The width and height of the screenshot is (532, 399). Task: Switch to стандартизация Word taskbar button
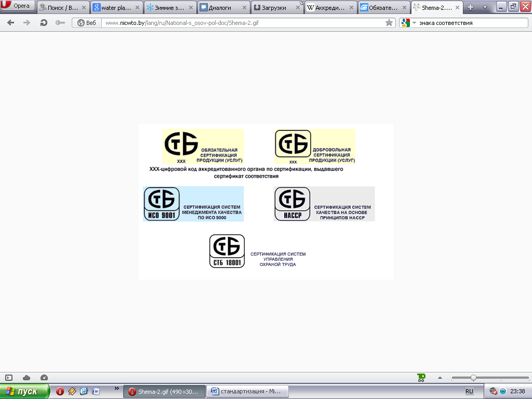tap(247, 392)
